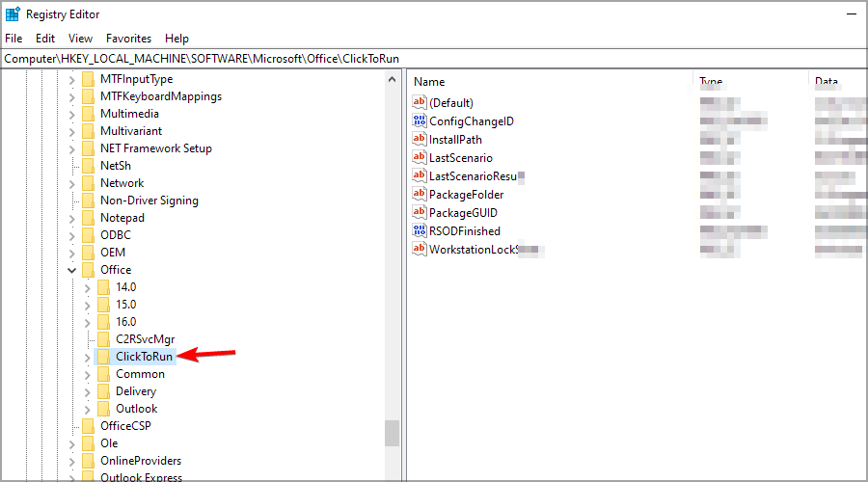Viewport: 868px width, 482px height.
Task: Select the OfficeCSP folder icon
Action: click(x=88, y=426)
